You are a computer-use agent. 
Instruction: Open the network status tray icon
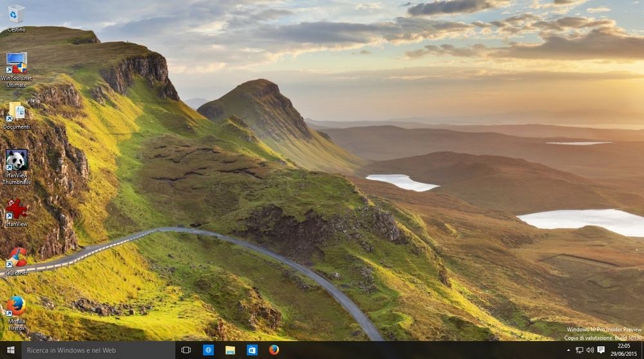[579, 350]
